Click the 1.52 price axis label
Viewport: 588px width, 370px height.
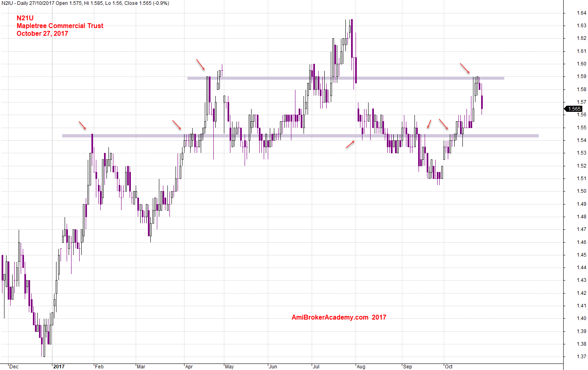click(581, 166)
